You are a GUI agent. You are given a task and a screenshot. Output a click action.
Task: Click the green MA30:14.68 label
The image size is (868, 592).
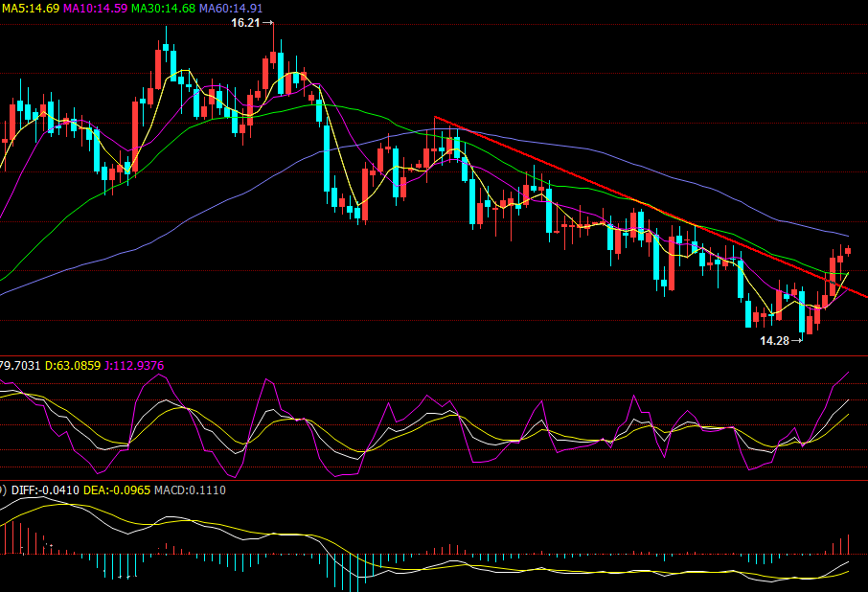point(163,8)
